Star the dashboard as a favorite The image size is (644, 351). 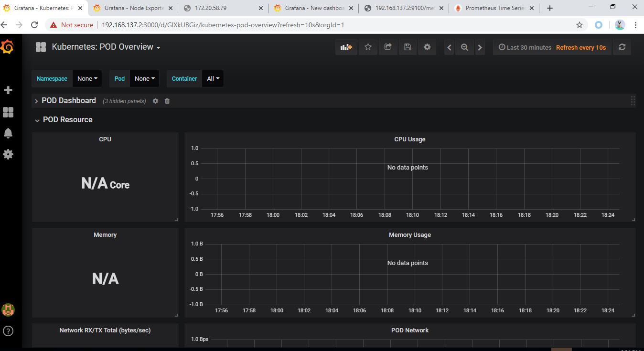(x=368, y=47)
